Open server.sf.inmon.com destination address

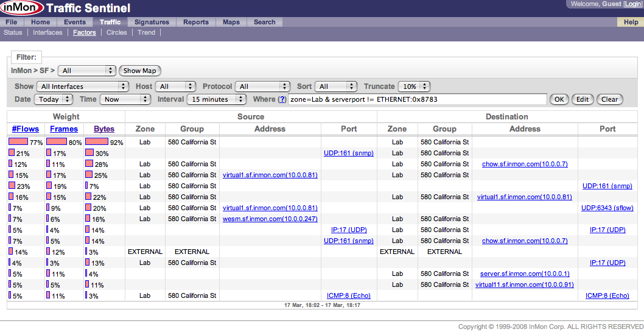tap(525, 274)
